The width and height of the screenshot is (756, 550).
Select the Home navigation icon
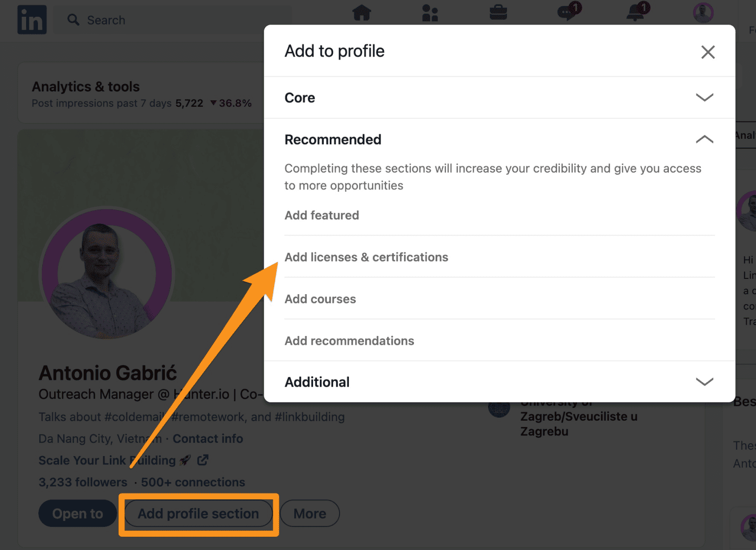tap(362, 13)
